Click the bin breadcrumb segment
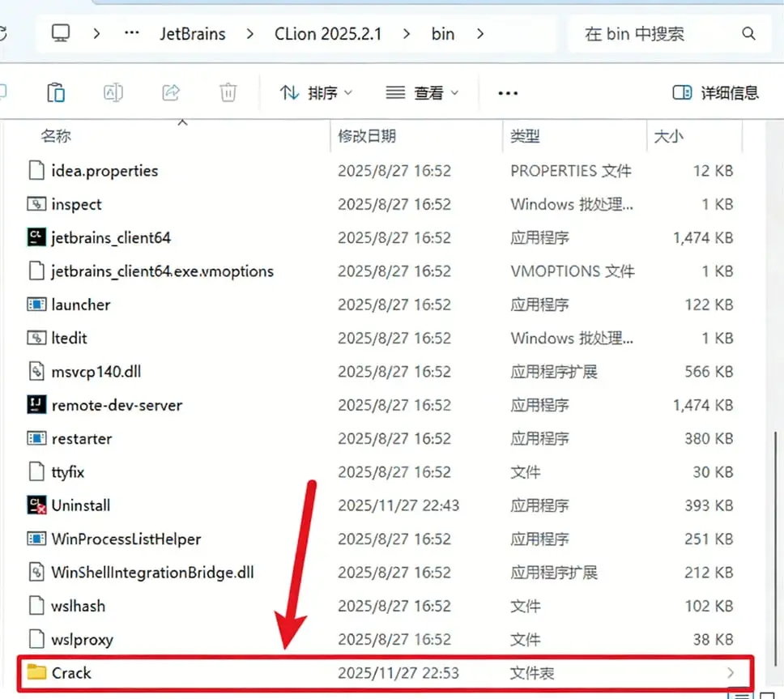784x699 pixels. (443, 34)
